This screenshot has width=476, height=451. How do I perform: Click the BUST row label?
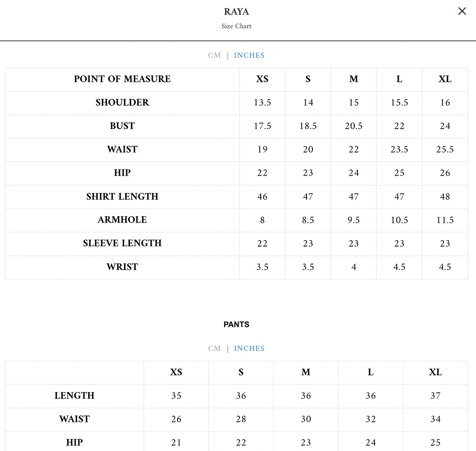[x=122, y=126]
